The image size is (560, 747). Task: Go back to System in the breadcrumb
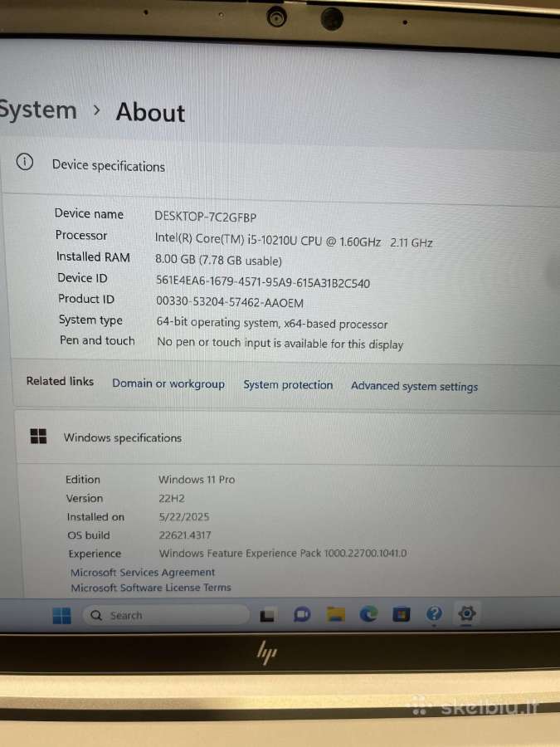37,110
